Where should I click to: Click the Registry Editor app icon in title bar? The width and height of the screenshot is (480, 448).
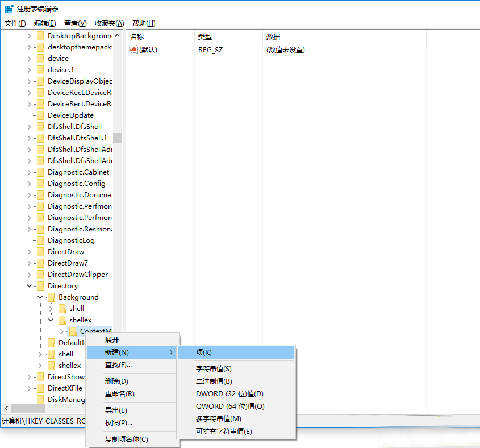point(9,9)
